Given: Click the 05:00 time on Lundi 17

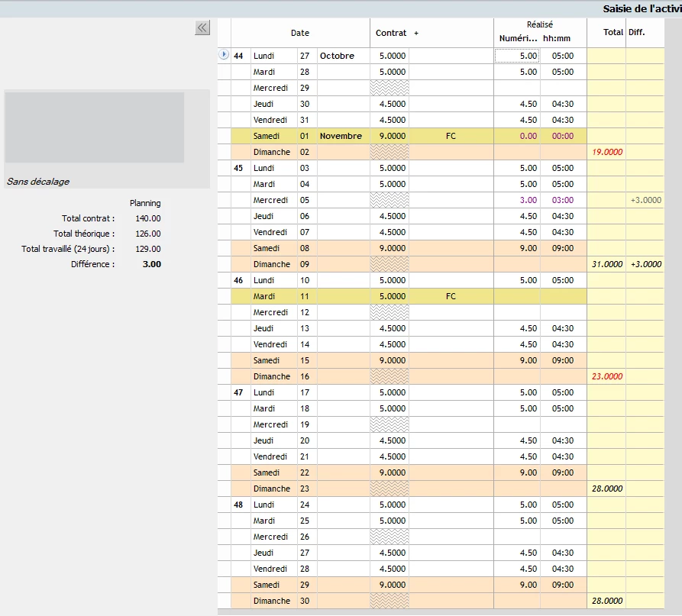Looking at the screenshot, I should pyautogui.click(x=563, y=392).
